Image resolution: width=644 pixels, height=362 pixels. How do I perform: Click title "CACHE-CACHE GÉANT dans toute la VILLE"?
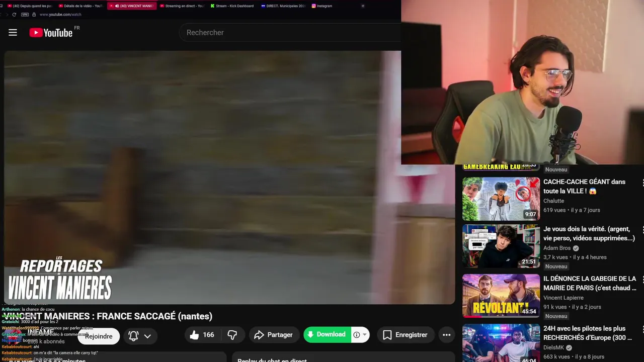[x=584, y=187]
